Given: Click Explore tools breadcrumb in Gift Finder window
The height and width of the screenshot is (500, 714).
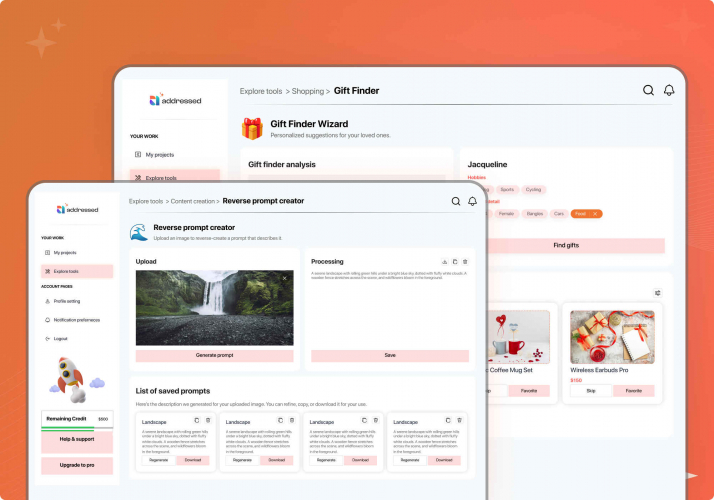Looking at the screenshot, I should 261,91.
